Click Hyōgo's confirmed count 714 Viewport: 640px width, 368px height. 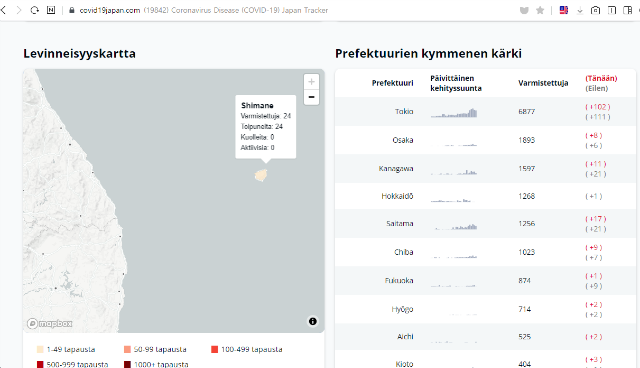click(524, 309)
